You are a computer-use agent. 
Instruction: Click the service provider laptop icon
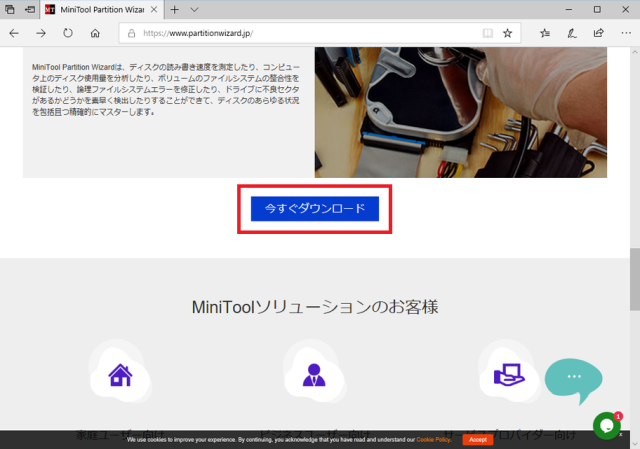pos(509,375)
